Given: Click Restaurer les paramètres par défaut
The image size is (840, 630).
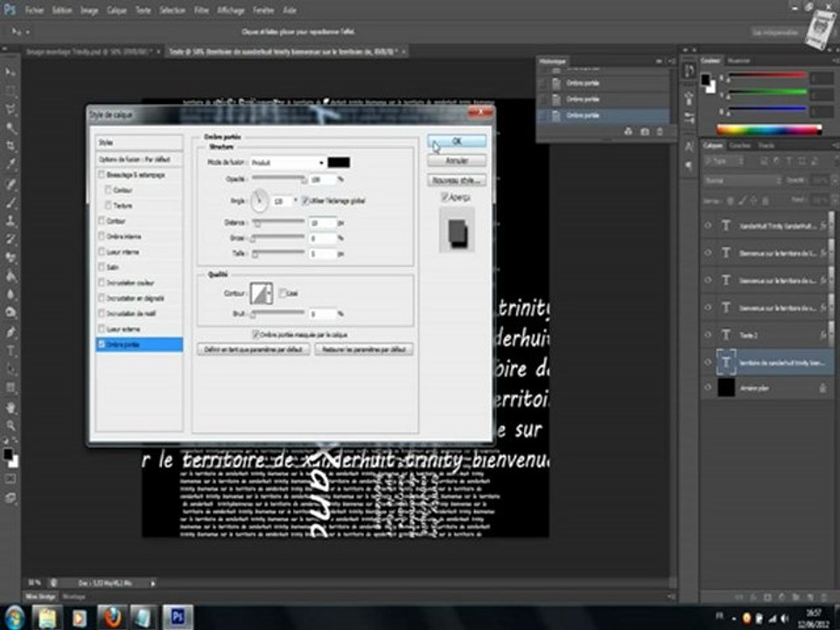Looking at the screenshot, I should [x=364, y=349].
